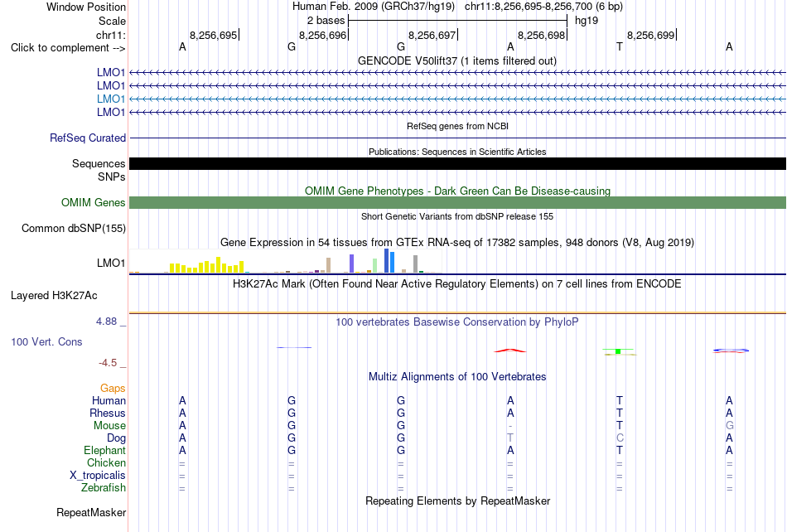Click the Chicken species label
This screenshot has width=787, height=532.
point(106,462)
